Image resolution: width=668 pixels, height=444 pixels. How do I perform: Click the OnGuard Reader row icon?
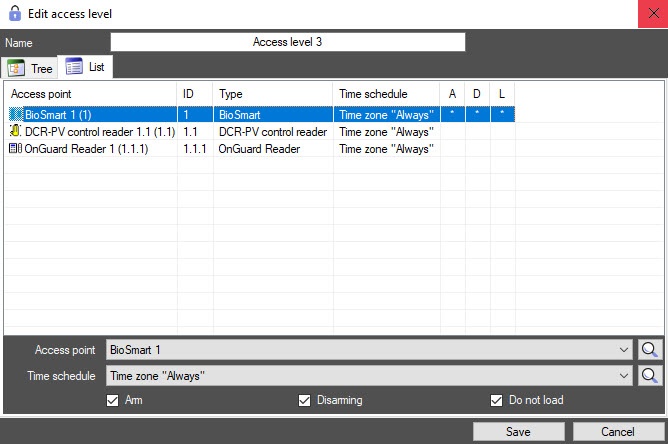point(15,148)
